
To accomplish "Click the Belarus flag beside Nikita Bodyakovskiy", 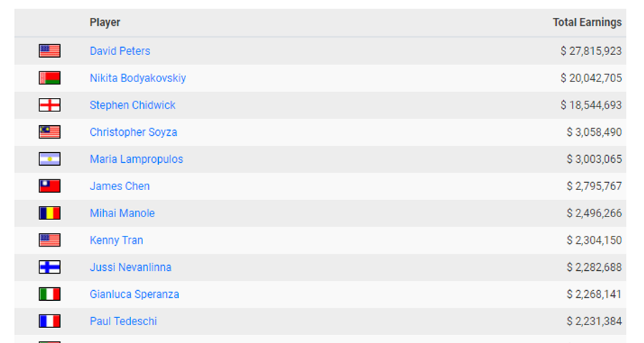I will [49, 78].
